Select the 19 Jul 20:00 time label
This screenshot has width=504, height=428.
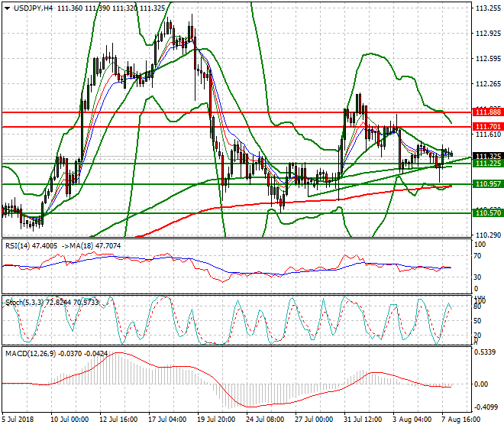click(216, 420)
